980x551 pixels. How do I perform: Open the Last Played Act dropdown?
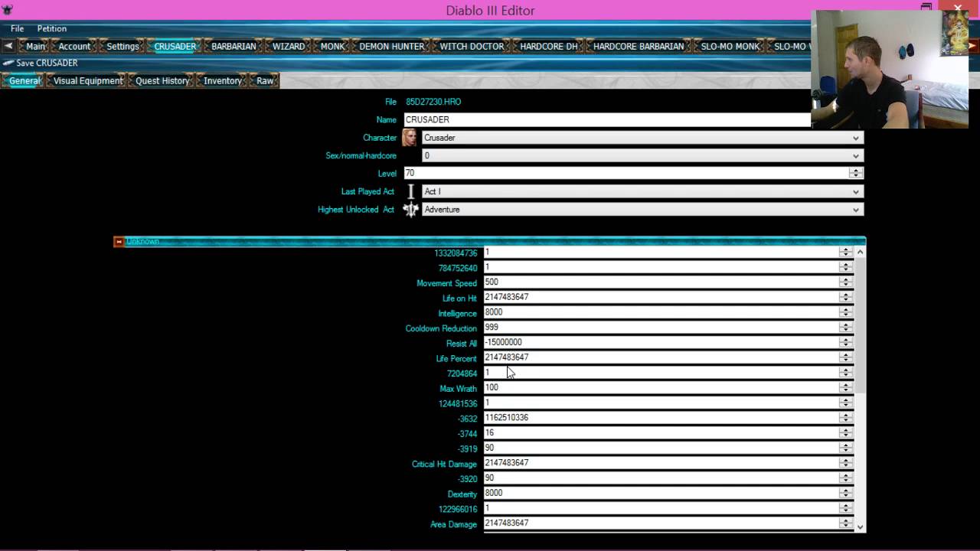click(642, 191)
